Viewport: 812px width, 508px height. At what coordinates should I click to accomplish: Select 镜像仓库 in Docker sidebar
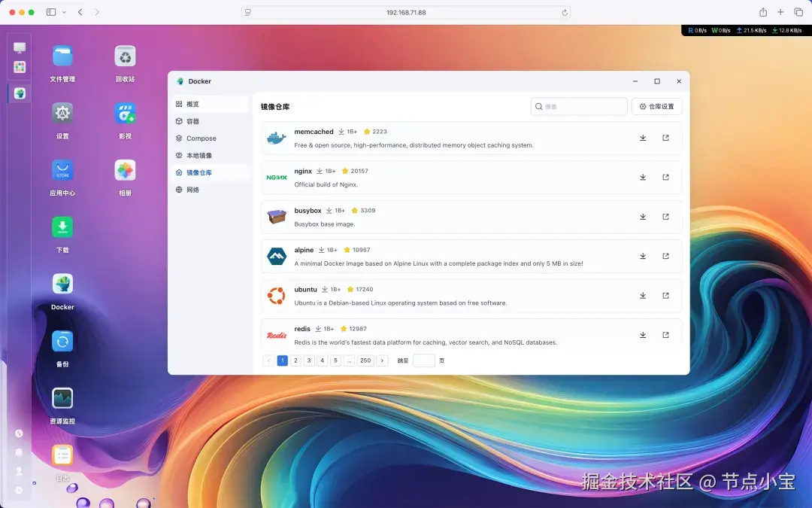(x=211, y=172)
